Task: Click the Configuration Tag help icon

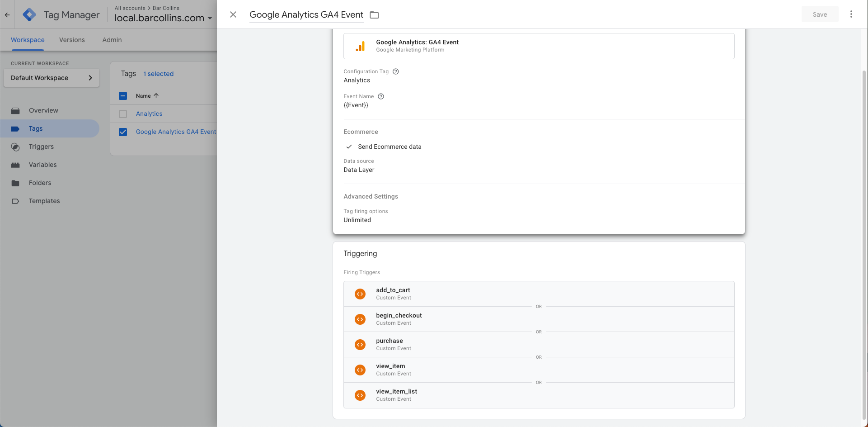Action: 396,71
